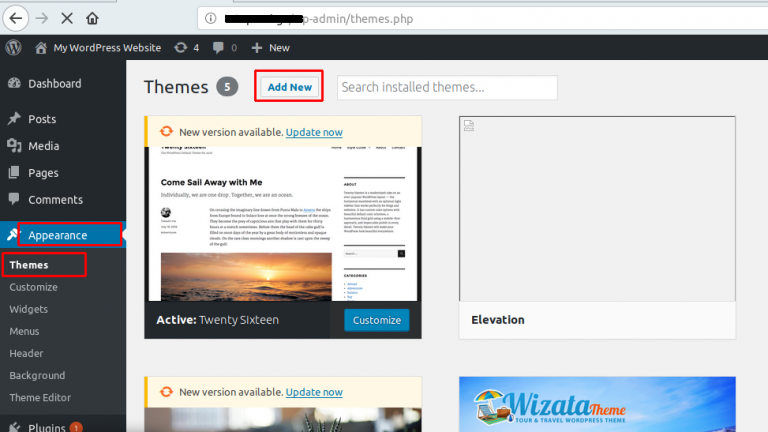This screenshot has width=768, height=432.
Task: Stop page loading with the X button
Action: [67, 19]
